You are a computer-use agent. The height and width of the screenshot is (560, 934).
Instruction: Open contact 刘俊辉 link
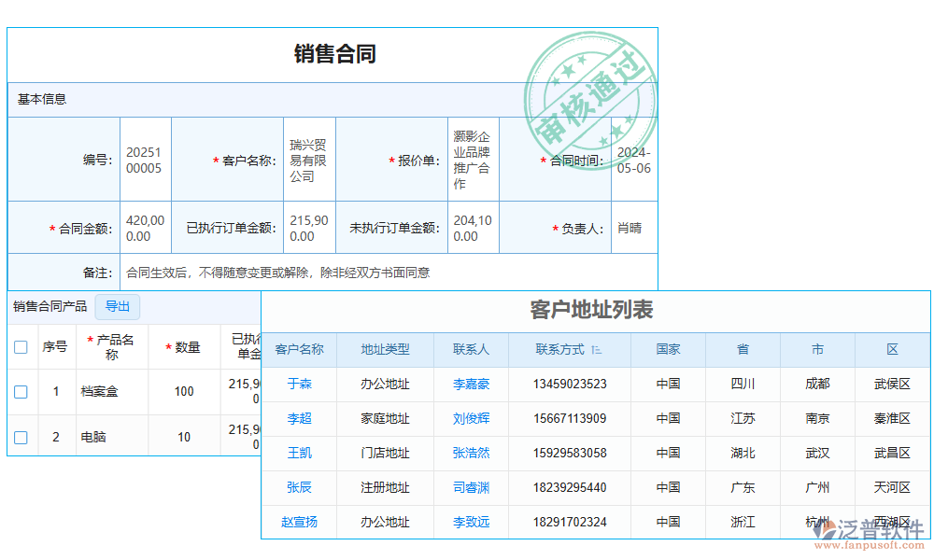tap(471, 419)
